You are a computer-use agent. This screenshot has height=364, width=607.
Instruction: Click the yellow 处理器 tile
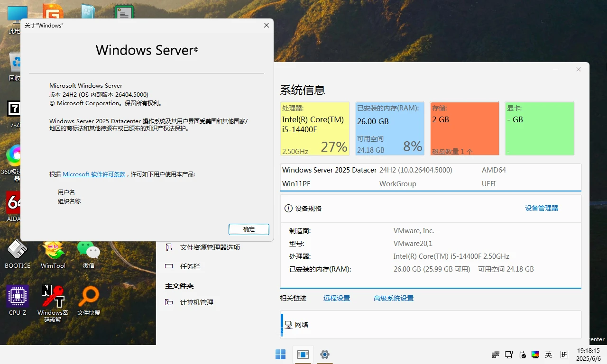click(x=315, y=128)
